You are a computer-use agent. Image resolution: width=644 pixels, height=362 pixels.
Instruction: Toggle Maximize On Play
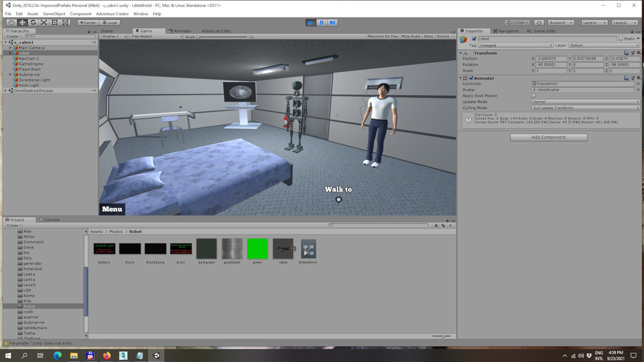coord(383,36)
